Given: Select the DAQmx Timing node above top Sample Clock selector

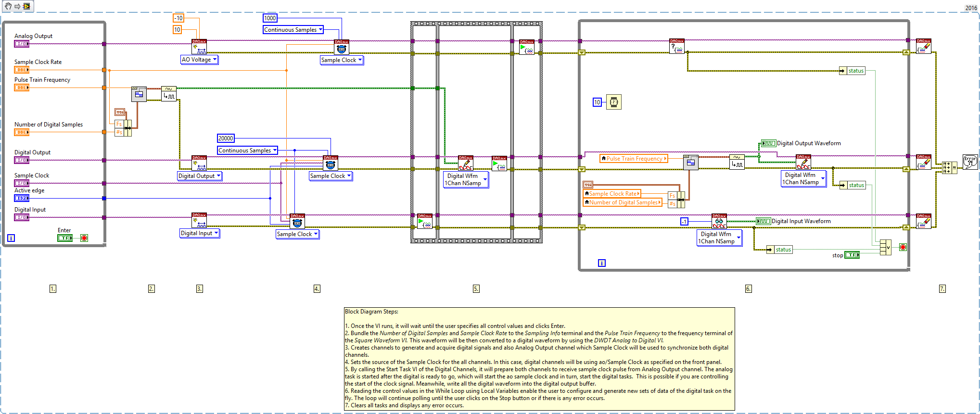Looking at the screenshot, I should [342, 47].
